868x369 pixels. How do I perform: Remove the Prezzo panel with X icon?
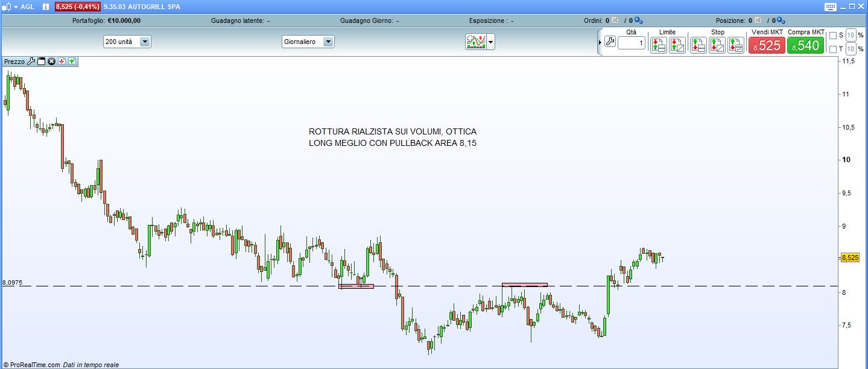pyautogui.click(x=51, y=61)
